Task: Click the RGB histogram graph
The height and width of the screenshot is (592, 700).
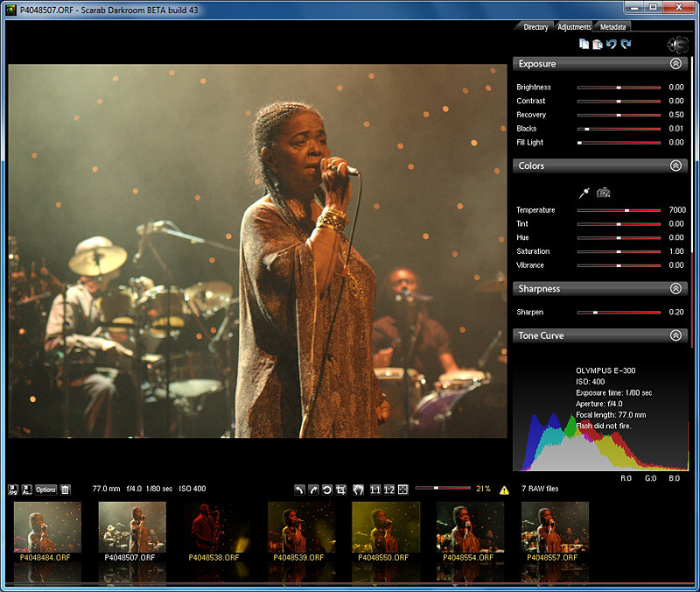Action: pos(600,442)
